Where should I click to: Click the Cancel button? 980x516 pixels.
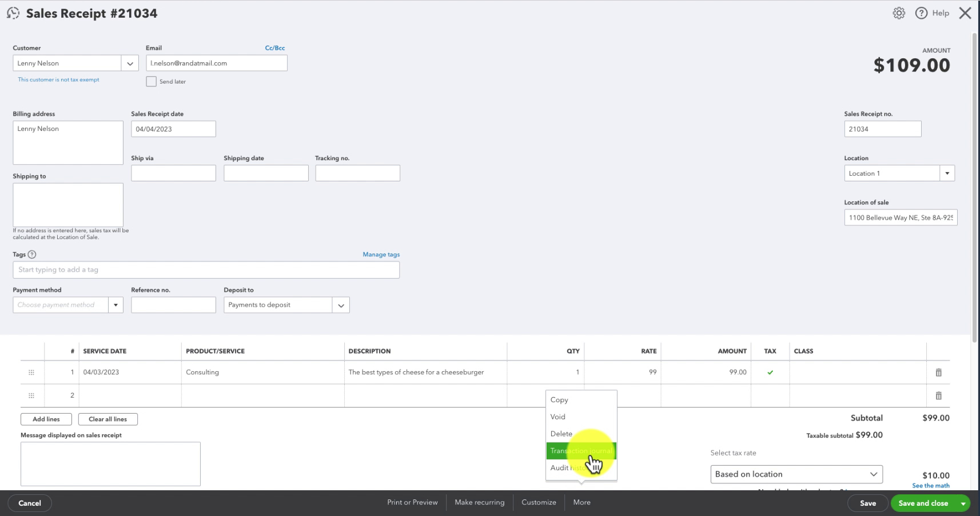point(30,503)
